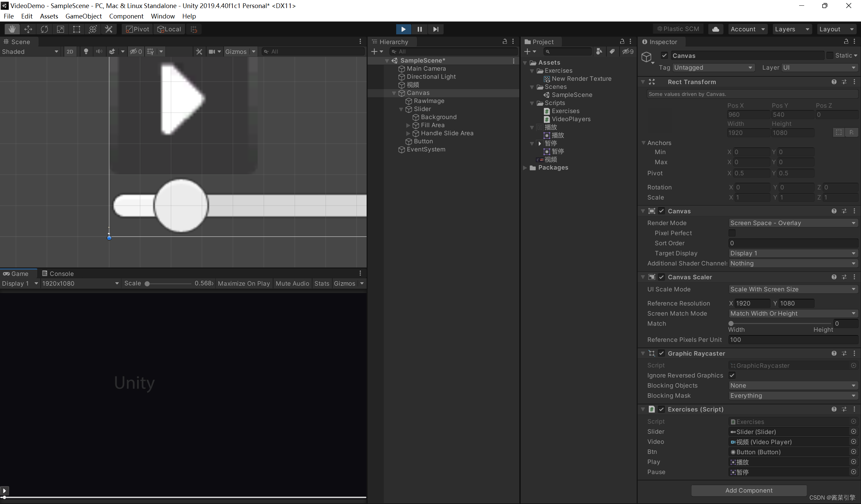
Task: Open the GameObject menu
Action: [x=83, y=16]
